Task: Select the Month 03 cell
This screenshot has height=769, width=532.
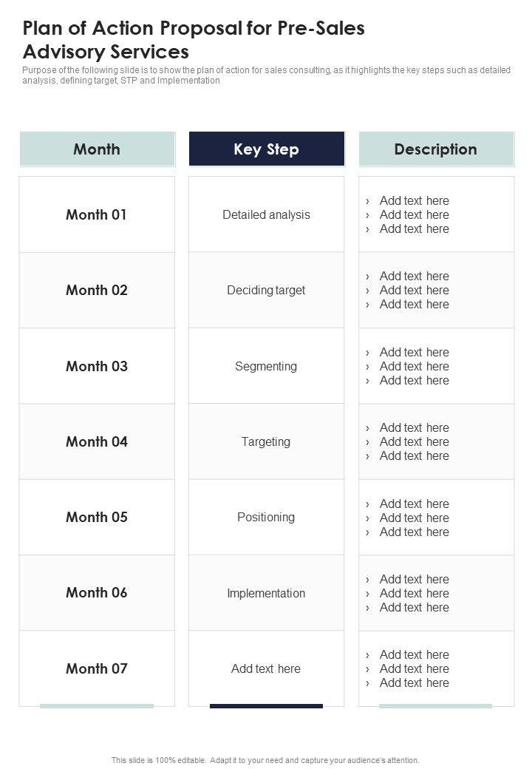Action: click(x=97, y=366)
